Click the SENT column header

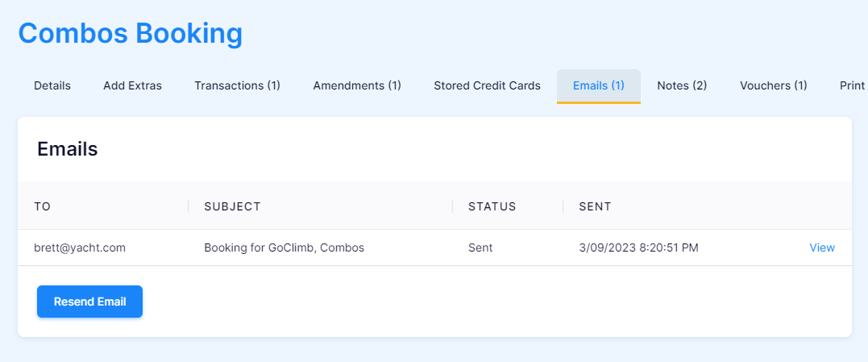[595, 206]
